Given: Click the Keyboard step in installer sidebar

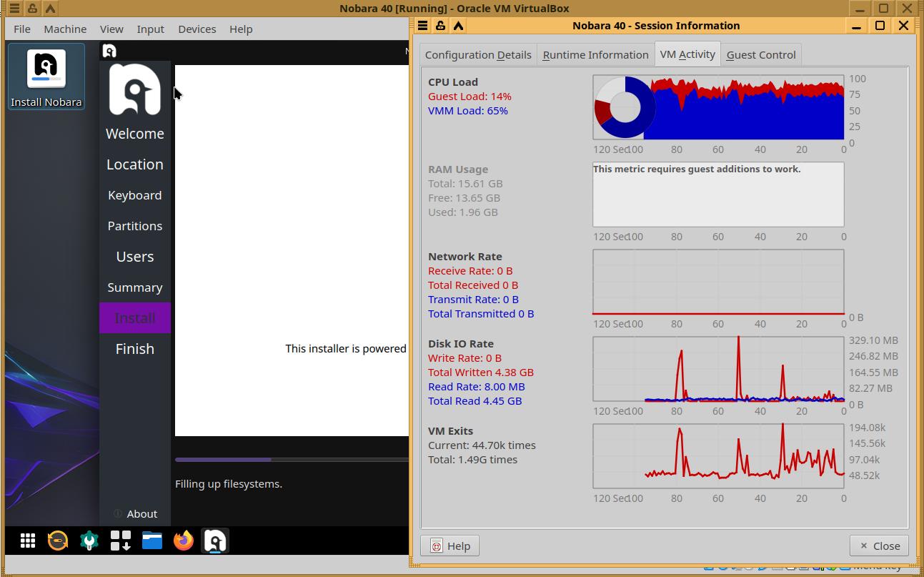Looking at the screenshot, I should pyautogui.click(x=135, y=195).
